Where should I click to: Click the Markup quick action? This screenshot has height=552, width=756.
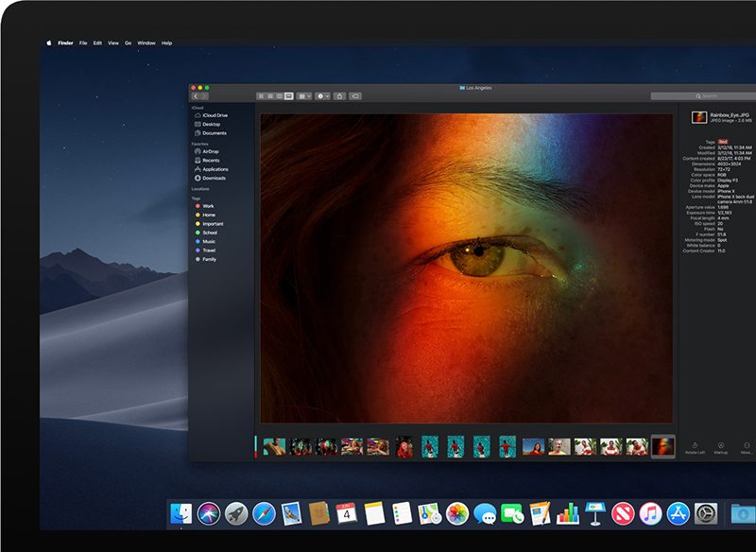coord(721,447)
